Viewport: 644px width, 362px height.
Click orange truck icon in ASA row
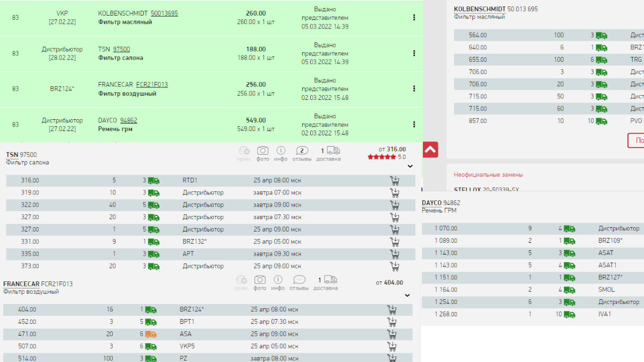point(151,334)
